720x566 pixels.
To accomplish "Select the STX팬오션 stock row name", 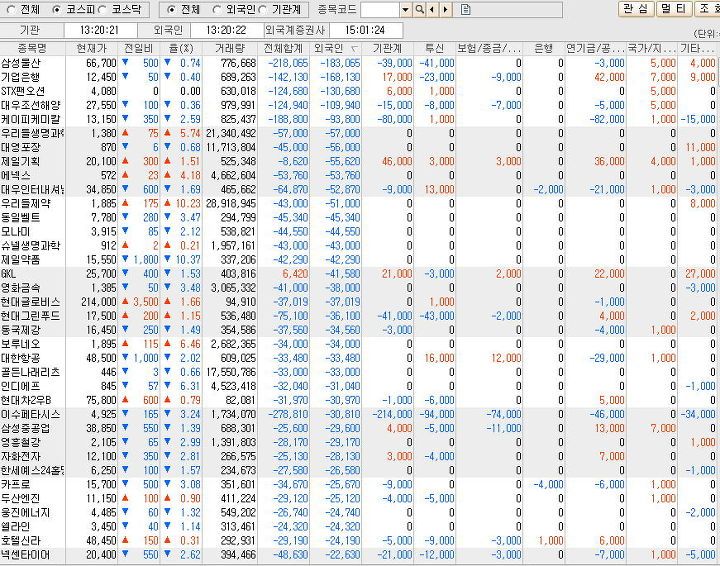I will 23,91.
